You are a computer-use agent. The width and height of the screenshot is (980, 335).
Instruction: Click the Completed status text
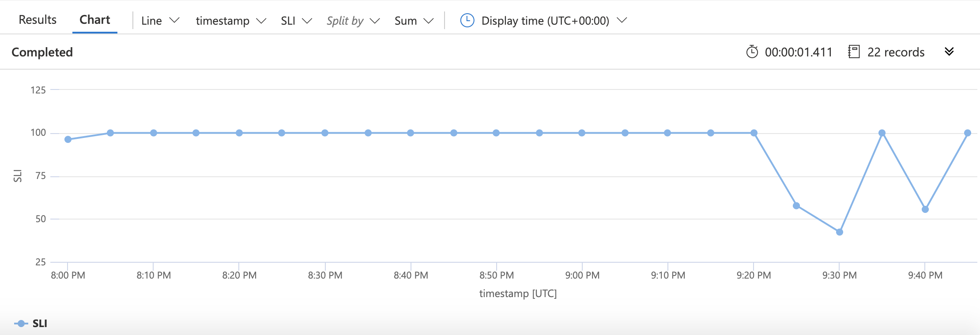tap(42, 52)
